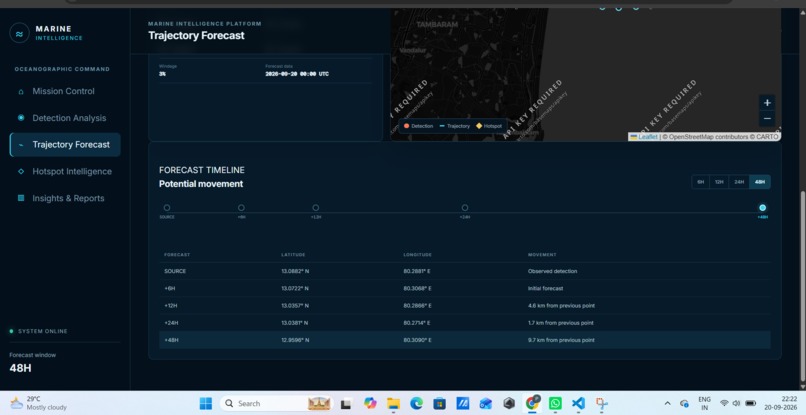Jump to the +6H timeline point

click(x=241, y=208)
